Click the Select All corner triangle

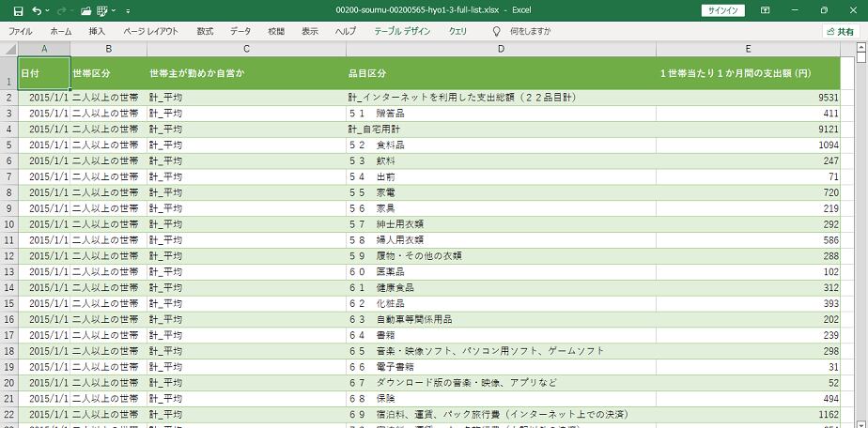pos(9,49)
